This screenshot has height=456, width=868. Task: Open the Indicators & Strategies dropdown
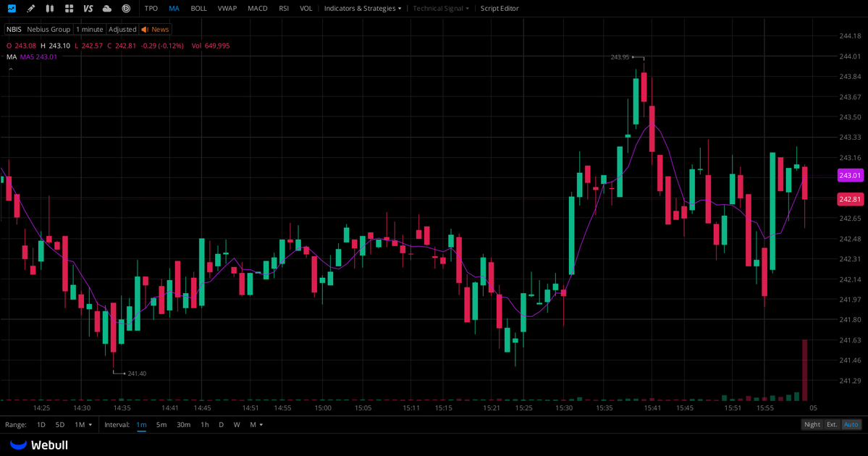363,8
